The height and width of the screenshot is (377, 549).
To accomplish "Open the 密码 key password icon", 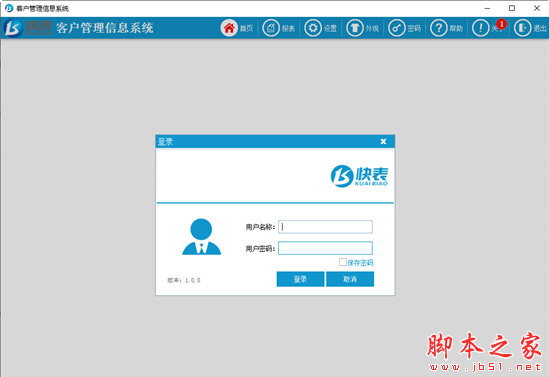I will click(396, 28).
